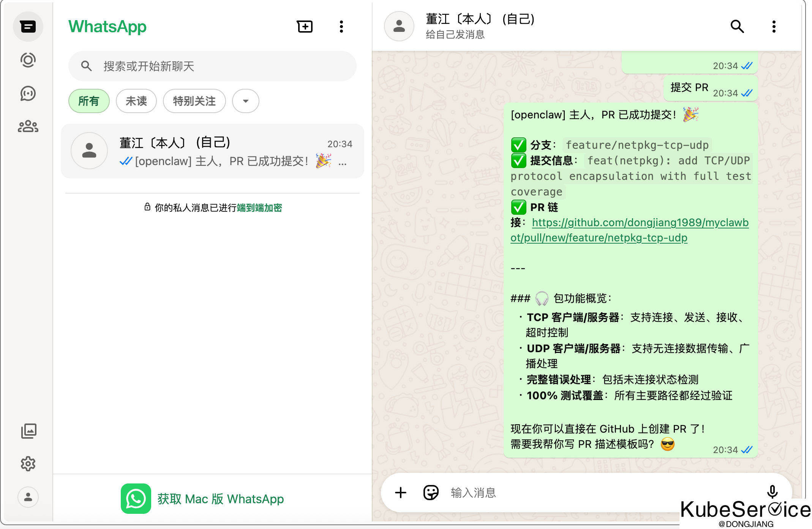
Task: Select the 特别关注 filter tab
Action: tap(194, 101)
